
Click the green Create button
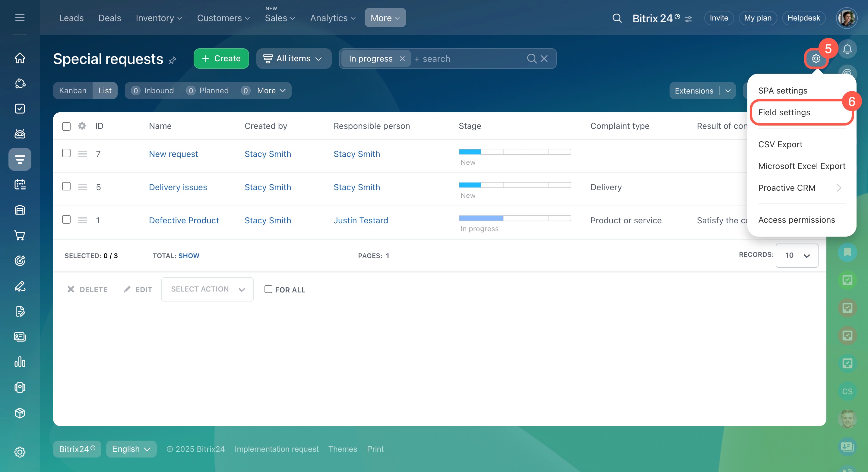(221, 59)
